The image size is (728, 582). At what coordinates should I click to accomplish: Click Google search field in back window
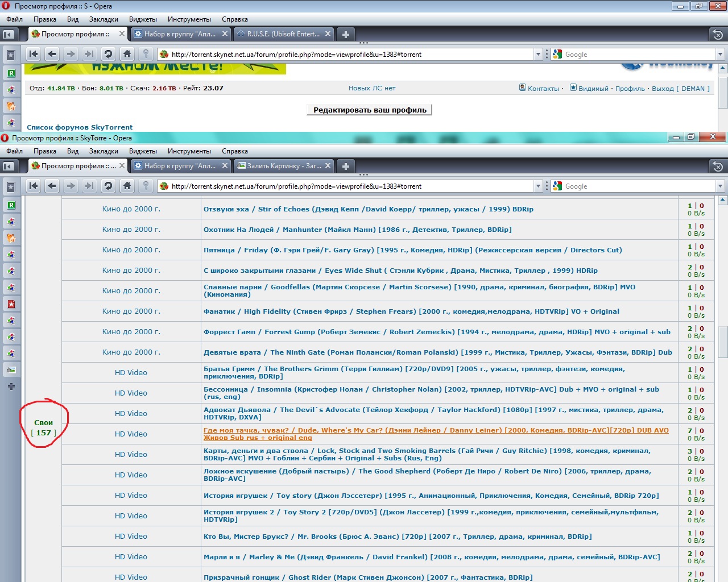pyautogui.click(x=639, y=54)
